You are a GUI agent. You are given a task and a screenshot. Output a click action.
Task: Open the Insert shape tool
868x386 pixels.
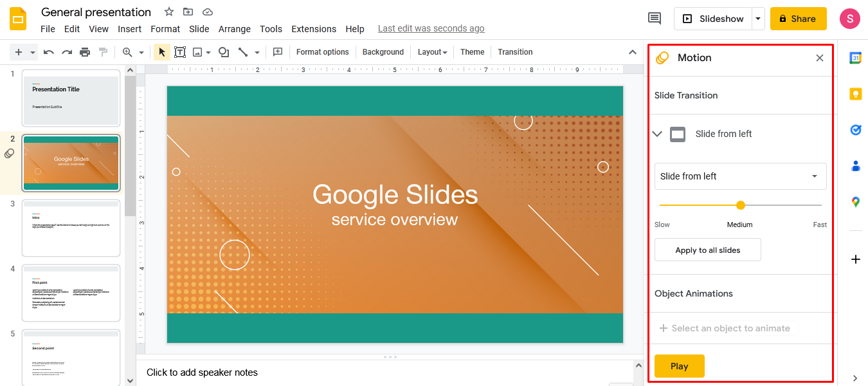[224, 51]
